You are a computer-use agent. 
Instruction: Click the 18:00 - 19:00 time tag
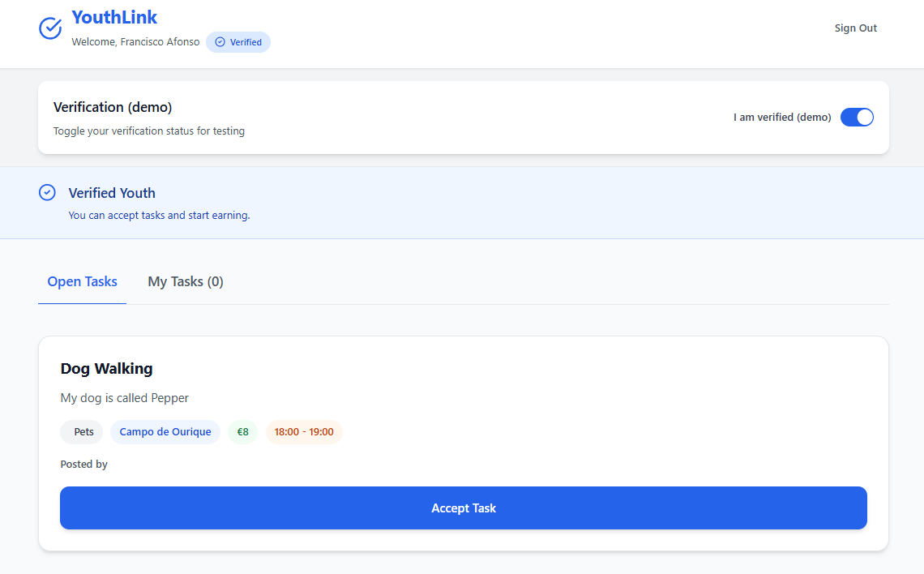[304, 432]
